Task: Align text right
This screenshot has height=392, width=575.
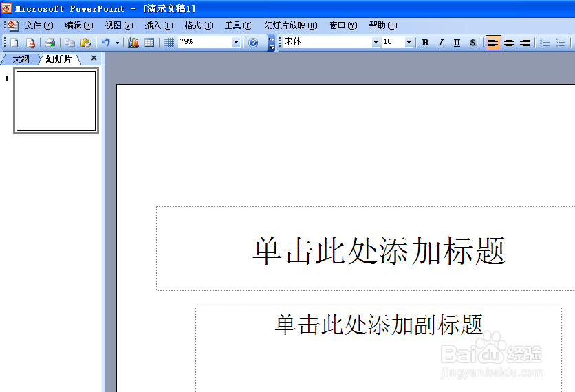Action: tap(525, 43)
